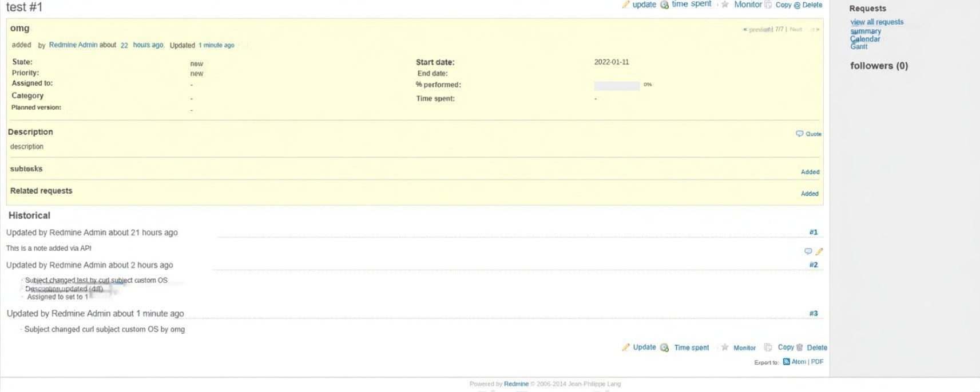Open journal anchor #2
The width and height of the screenshot is (980, 392).
814,265
